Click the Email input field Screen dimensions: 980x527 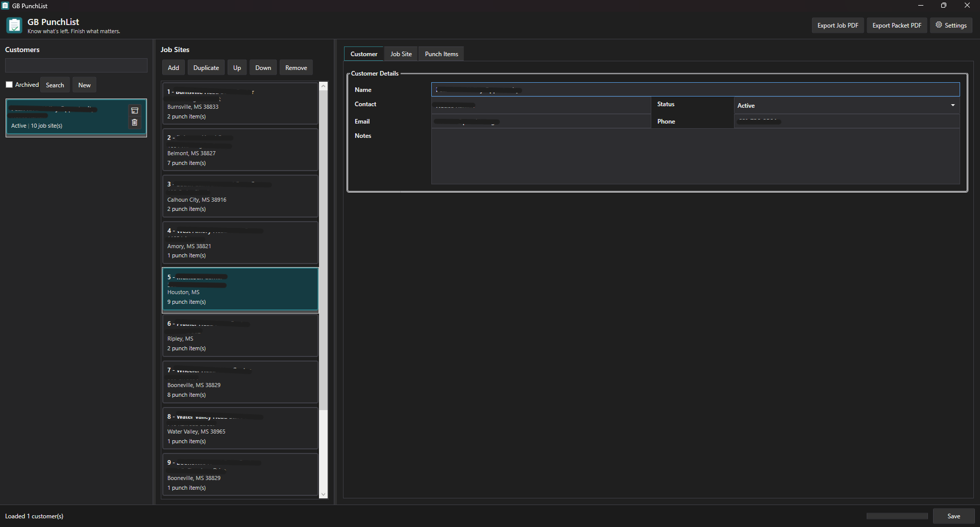(541, 122)
